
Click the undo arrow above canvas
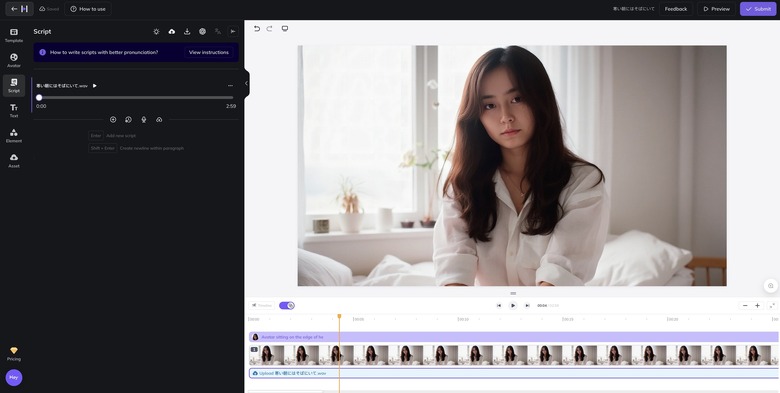click(257, 28)
